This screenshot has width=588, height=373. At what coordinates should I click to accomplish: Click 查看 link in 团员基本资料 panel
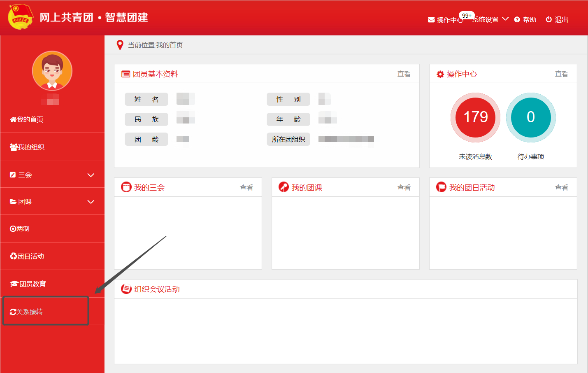(404, 74)
